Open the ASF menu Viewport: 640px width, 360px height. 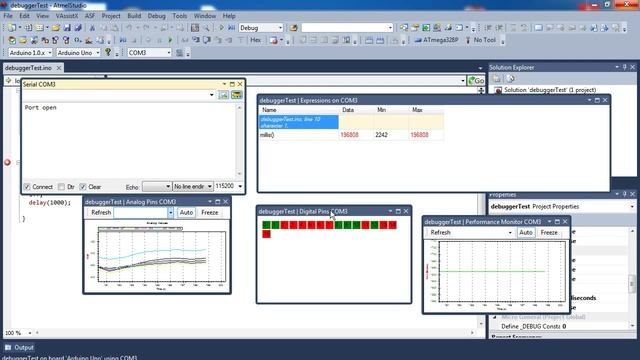(x=90, y=16)
